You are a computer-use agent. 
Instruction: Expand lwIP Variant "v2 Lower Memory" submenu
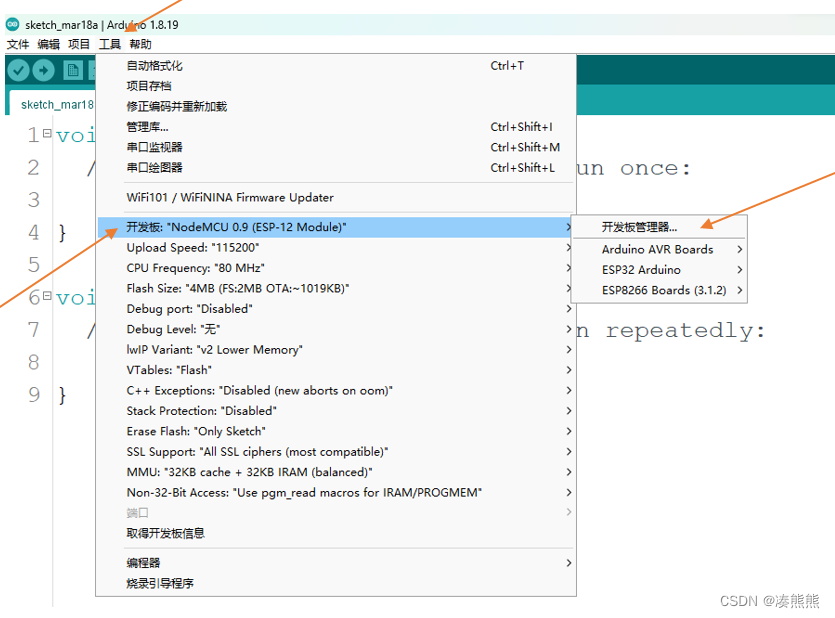pos(337,350)
